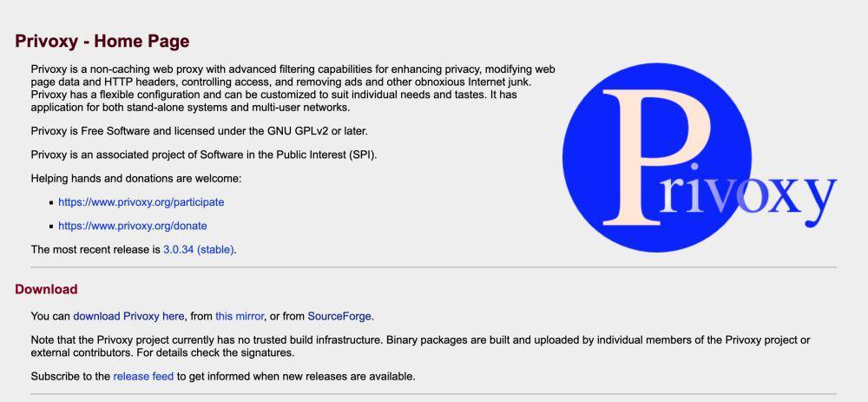
Task: Click the bullet beside the donate link
Action: tap(51, 227)
